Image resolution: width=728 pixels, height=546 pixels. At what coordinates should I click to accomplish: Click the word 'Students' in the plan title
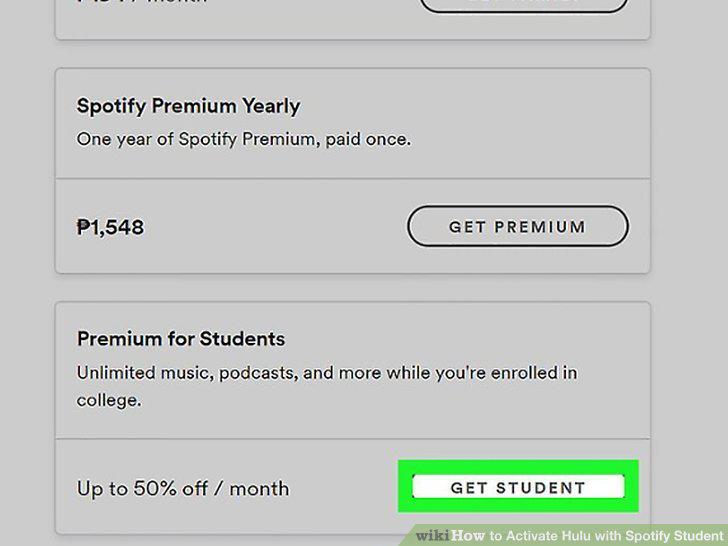242,338
